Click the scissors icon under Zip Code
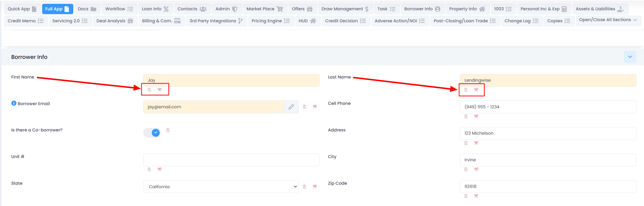 pos(476,196)
